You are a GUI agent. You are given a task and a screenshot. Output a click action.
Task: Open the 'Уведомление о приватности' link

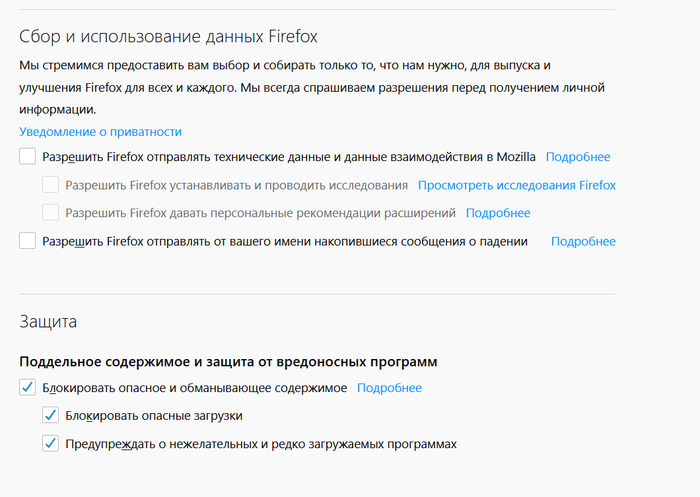pos(100,132)
